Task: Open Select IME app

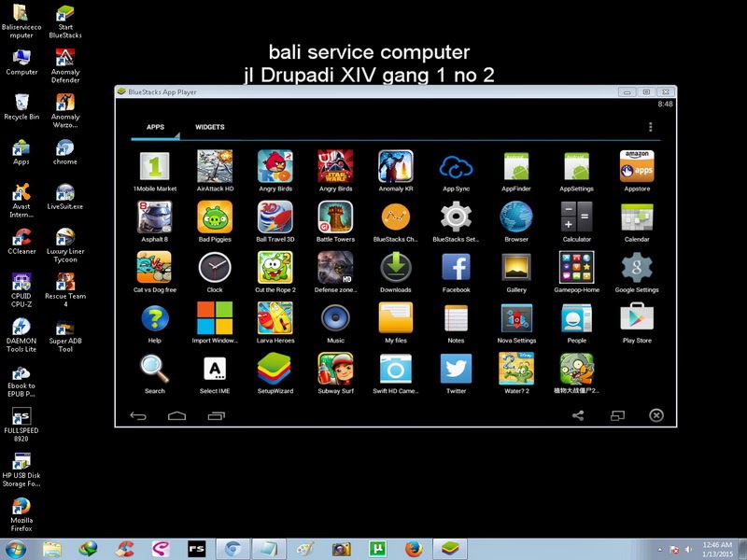Action: point(215,369)
